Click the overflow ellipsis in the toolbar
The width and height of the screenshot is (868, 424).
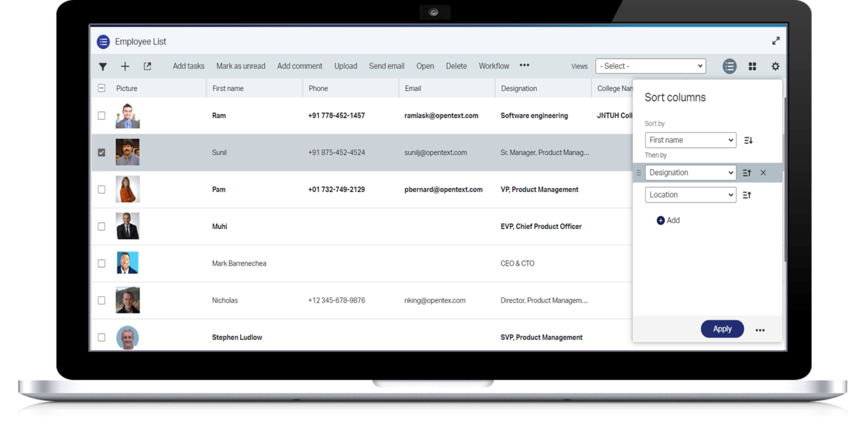click(524, 65)
